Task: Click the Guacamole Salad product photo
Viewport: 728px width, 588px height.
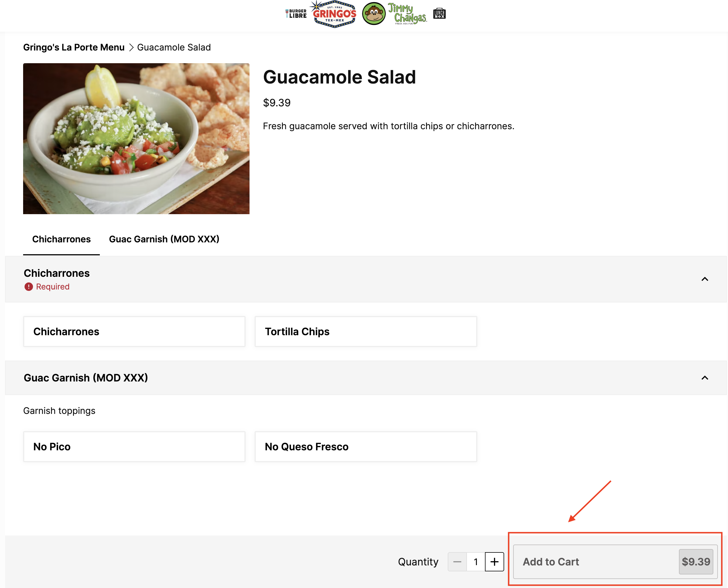Action: 136,139
